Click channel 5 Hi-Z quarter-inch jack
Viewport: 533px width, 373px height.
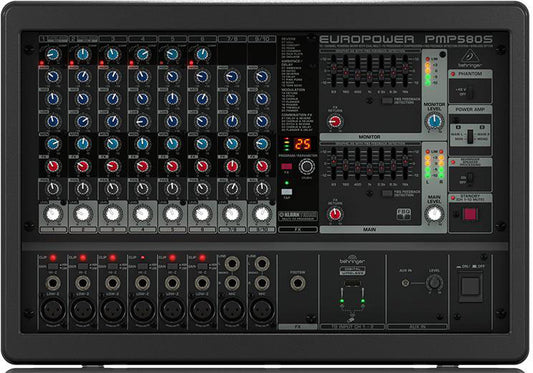(x=172, y=283)
